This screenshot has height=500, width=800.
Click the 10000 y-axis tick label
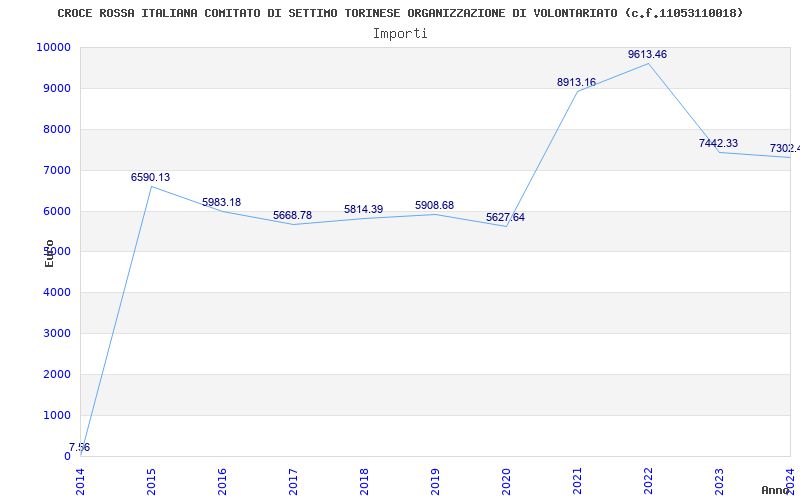[52, 48]
